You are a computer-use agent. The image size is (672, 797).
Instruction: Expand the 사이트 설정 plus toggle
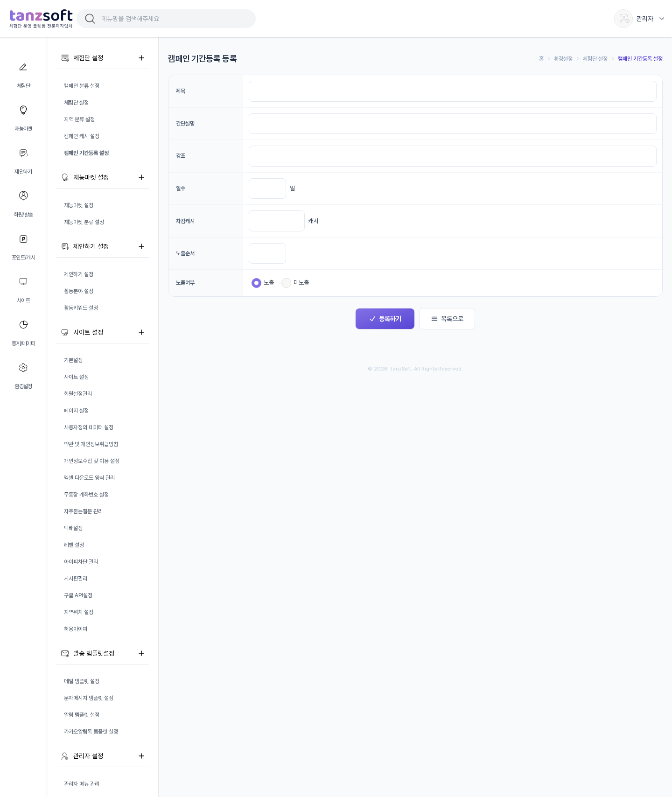[x=141, y=332]
